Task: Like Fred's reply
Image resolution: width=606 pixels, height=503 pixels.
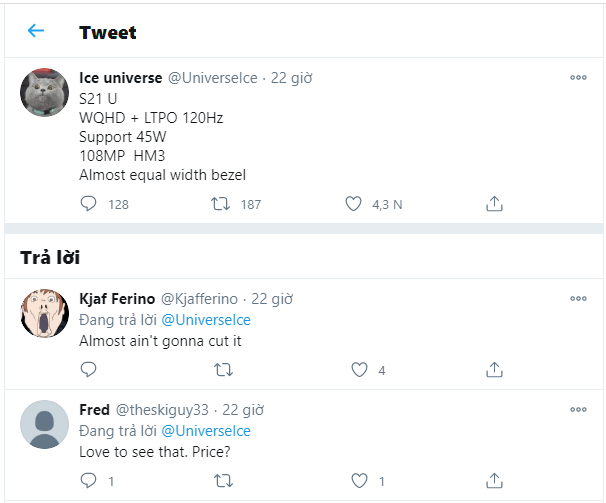Action: [359, 481]
